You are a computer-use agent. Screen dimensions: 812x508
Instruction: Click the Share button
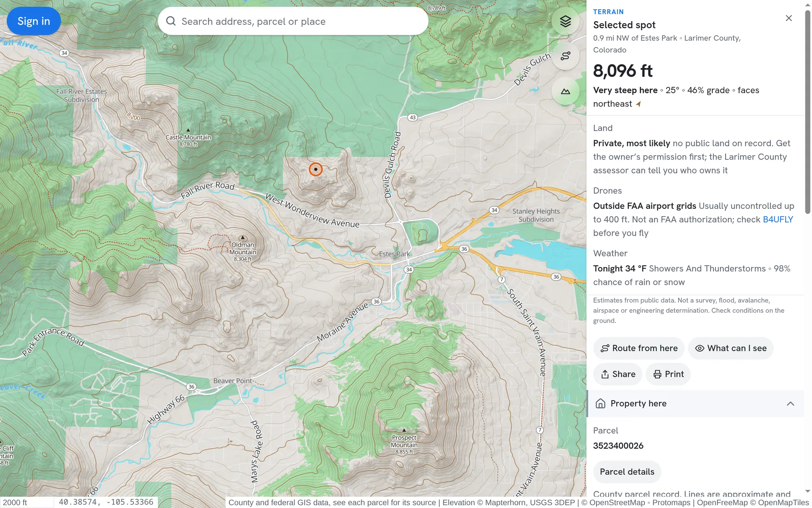(x=618, y=374)
